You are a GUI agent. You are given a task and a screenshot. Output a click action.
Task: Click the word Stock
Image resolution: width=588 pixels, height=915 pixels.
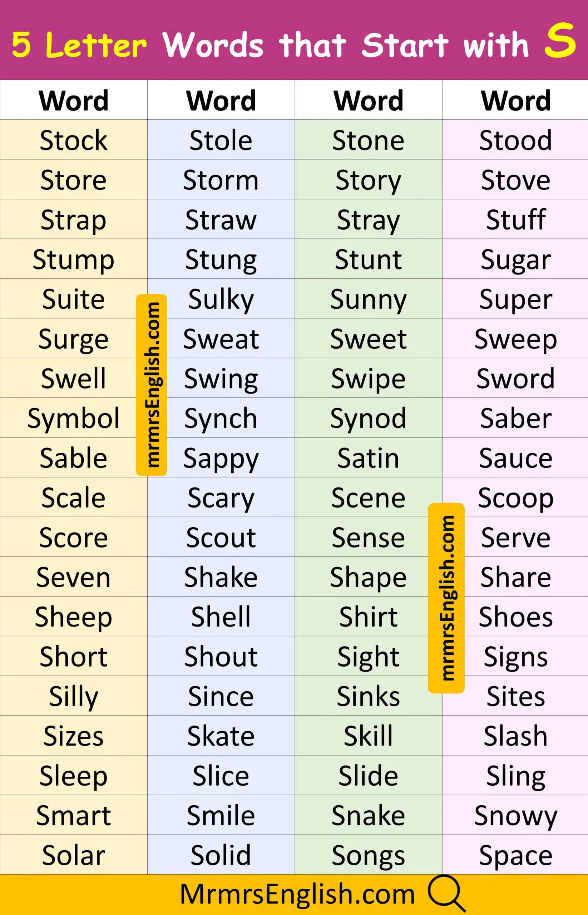[x=74, y=140]
